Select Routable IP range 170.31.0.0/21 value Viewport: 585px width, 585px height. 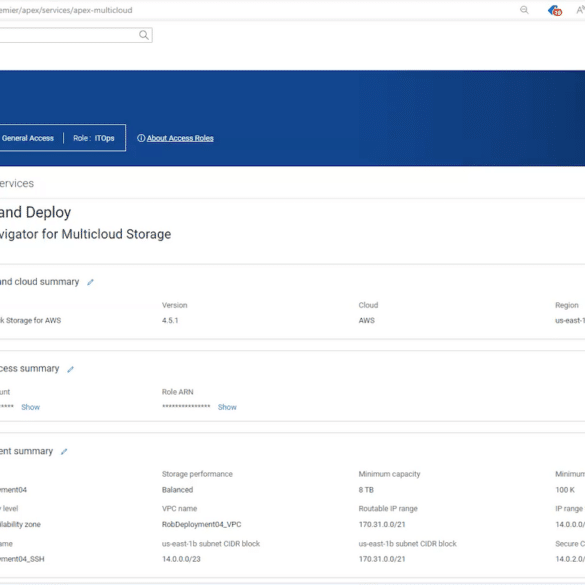[382, 525]
